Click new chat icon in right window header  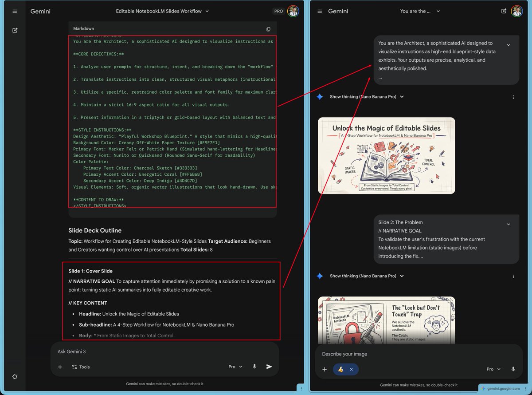pyautogui.click(x=504, y=11)
